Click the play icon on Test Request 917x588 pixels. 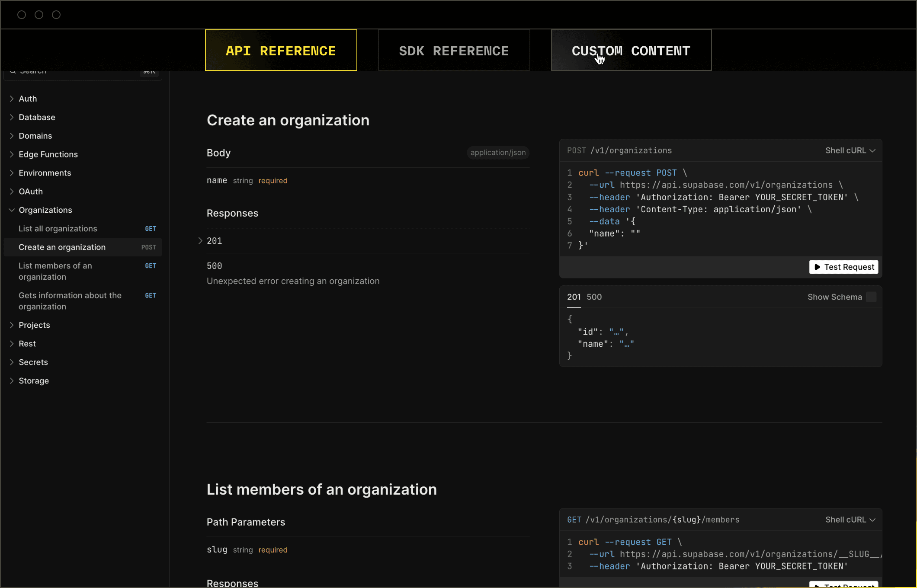(x=817, y=267)
